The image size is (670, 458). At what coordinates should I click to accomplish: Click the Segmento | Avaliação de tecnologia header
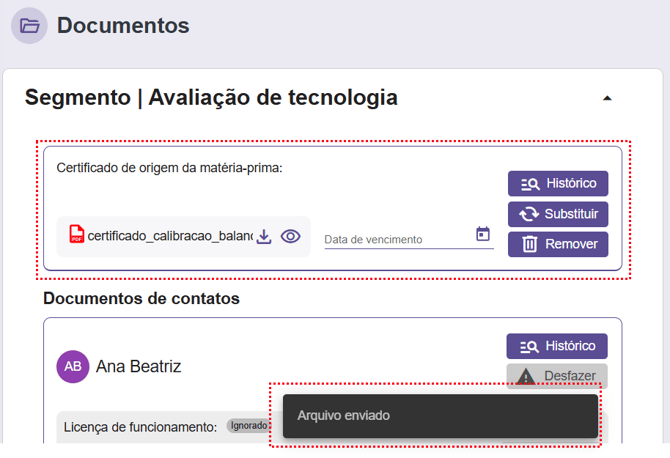click(211, 98)
